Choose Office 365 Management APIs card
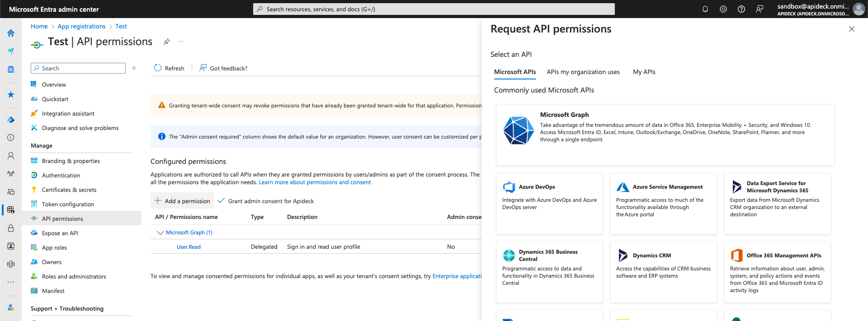 777,272
